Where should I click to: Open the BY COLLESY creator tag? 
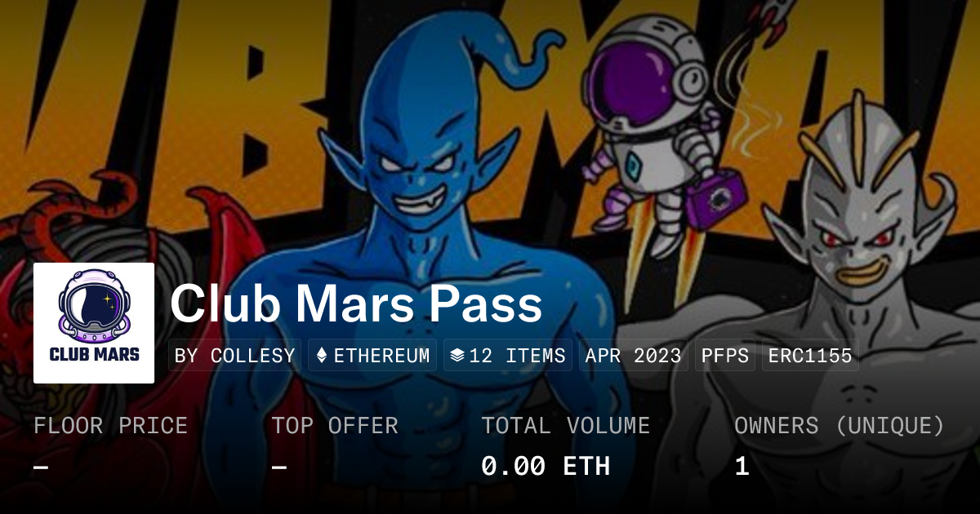click(235, 356)
